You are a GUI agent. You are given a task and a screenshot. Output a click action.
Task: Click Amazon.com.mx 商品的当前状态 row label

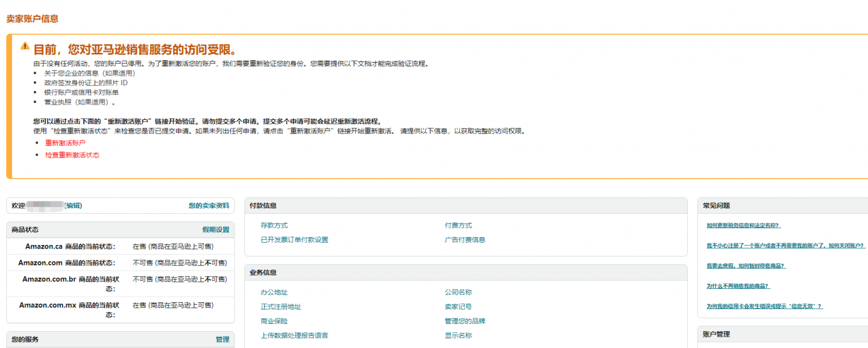pyautogui.click(x=69, y=309)
